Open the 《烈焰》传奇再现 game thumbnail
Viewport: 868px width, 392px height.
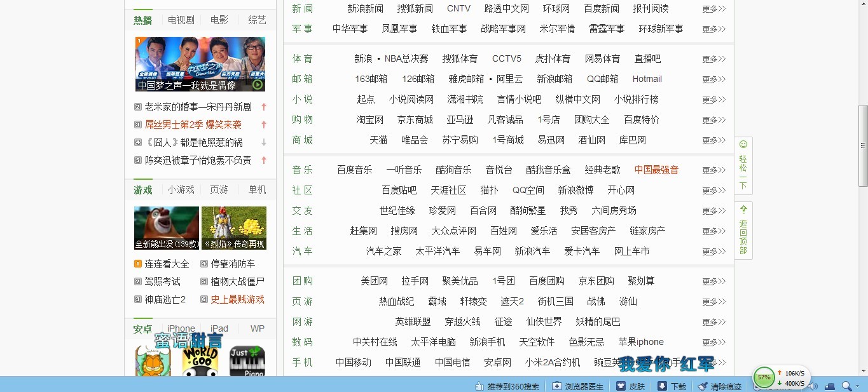pos(234,228)
